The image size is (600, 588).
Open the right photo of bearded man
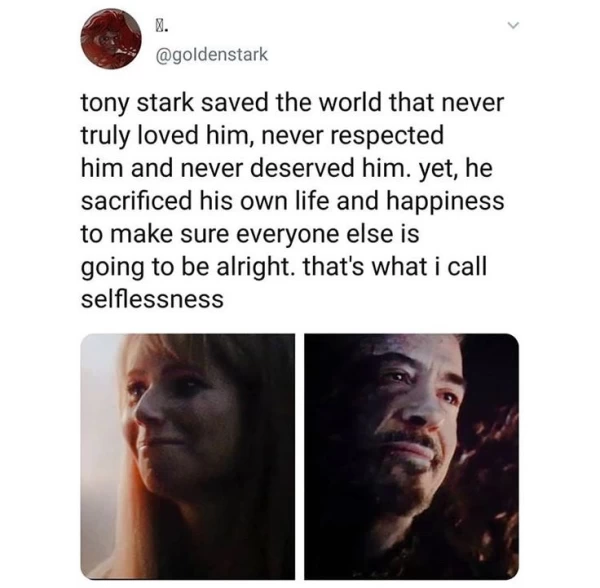pyautogui.click(x=411, y=456)
